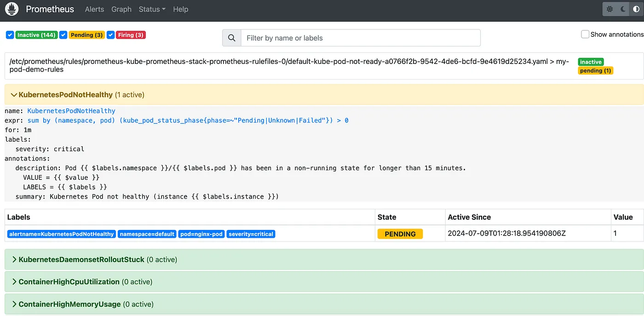Open the sum by expression link

[188, 121]
